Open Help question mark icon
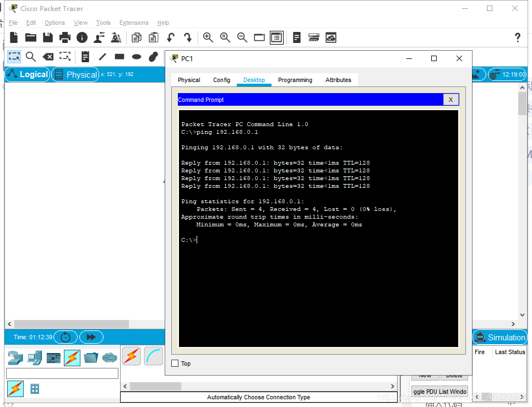 (x=518, y=37)
